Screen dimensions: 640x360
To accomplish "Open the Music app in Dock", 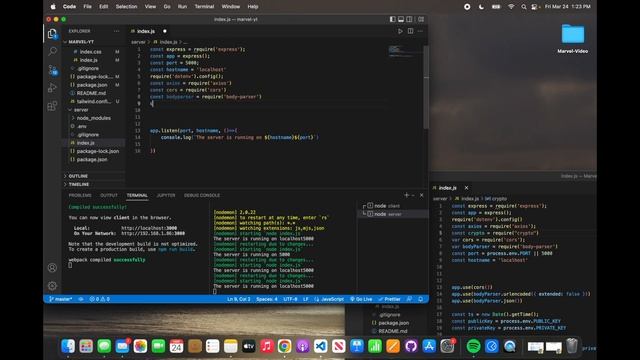I will pos(267,346).
